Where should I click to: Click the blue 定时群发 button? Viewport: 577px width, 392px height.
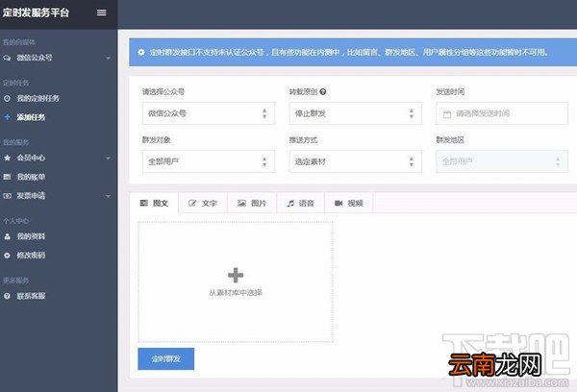coord(166,358)
